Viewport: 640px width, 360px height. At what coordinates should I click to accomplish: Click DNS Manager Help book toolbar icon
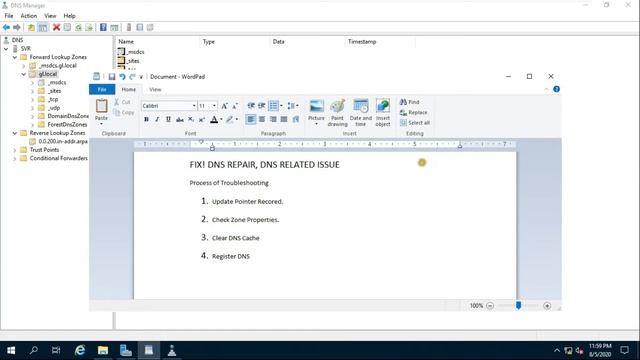[103, 27]
